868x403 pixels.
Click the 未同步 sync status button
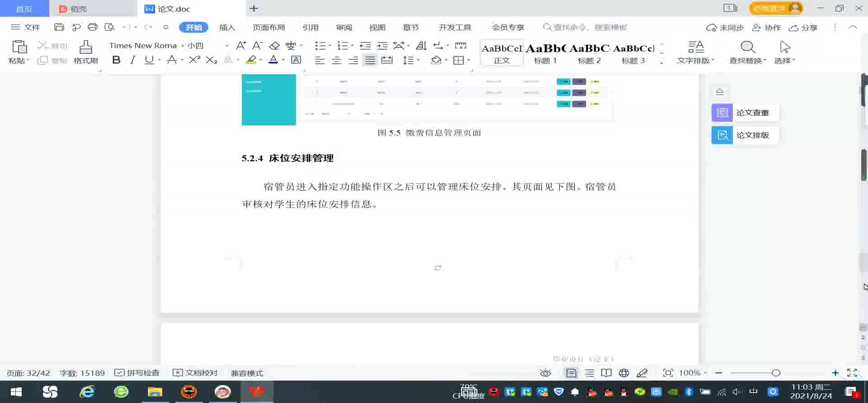[x=725, y=28]
